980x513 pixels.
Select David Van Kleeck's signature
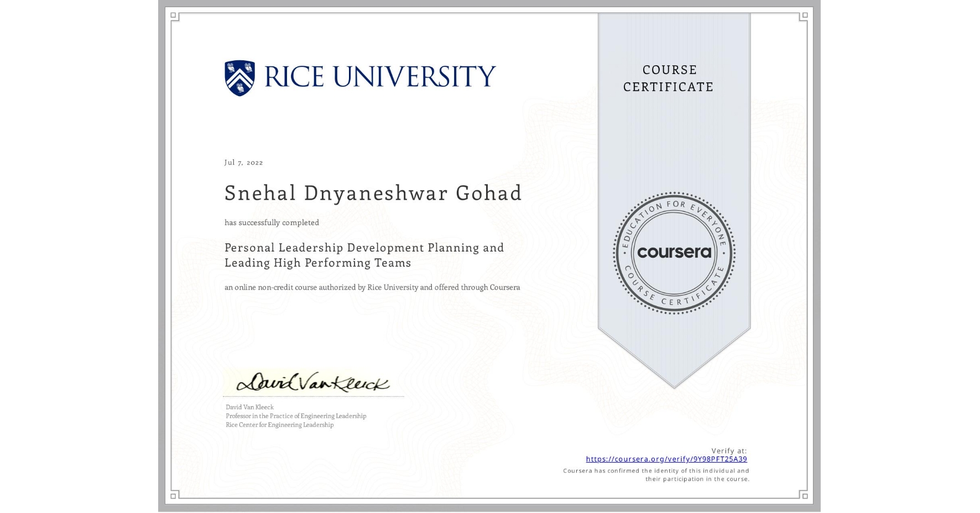click(x=312, y=381)
